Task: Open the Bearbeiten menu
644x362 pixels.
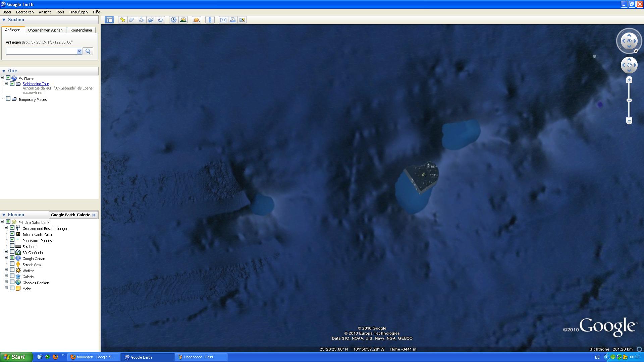Action: (x=25, y=12)
